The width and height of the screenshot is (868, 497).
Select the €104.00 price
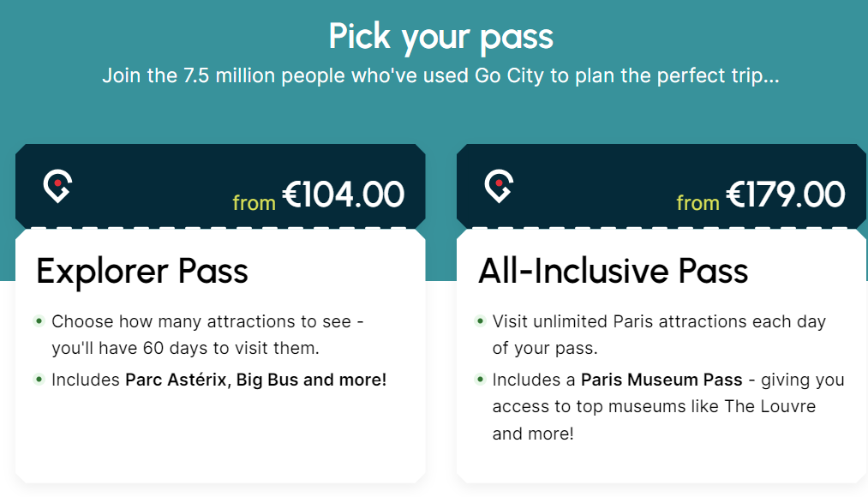(x=344, y=195)
